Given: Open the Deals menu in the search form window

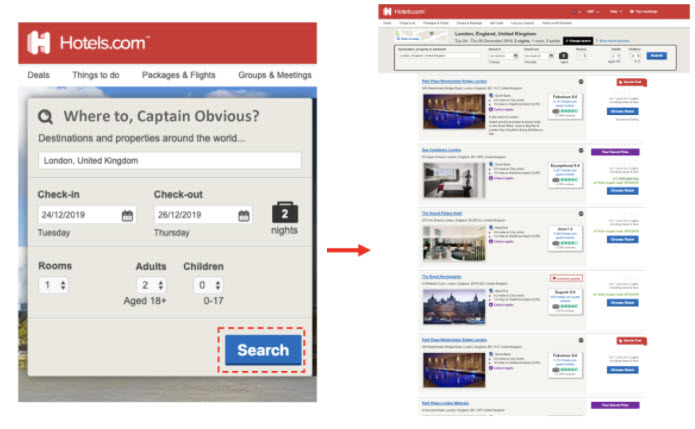Looking at the screenshot, I should [x=39, y=75].
